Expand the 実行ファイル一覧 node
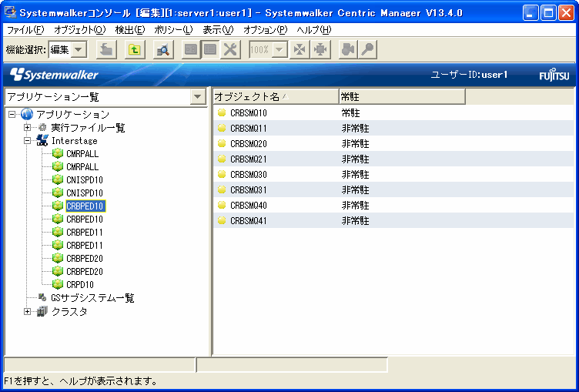579x392 pixels. [x=27, y=128]
